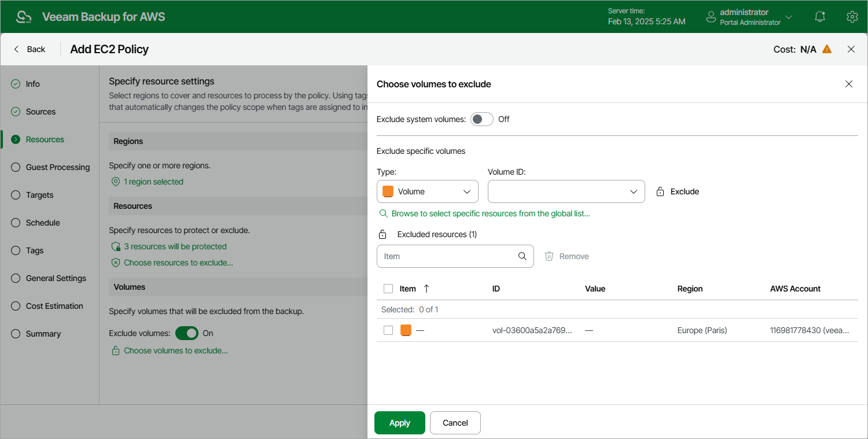Go to Guest Processing step
The width and height of the screenshot is (868, 439).
click(x=57, y=167)
